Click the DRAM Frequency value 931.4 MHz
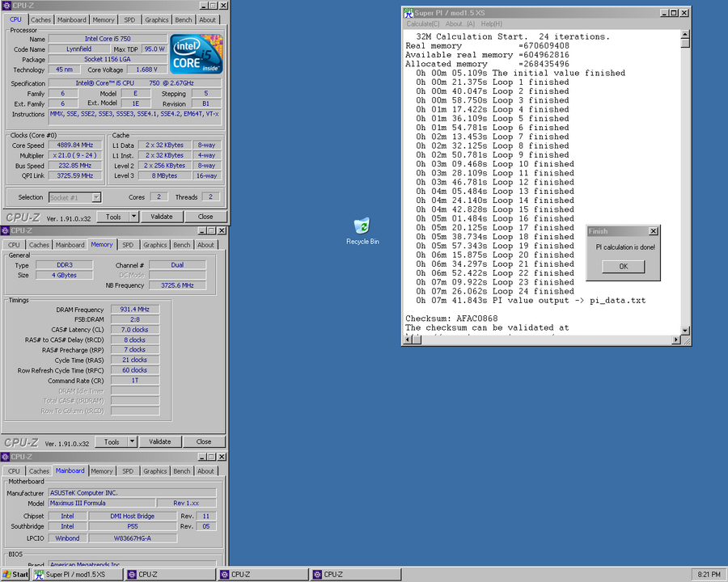The width and height of the screenshot is (728, 582). pyautogui.click(x=135, y=310)
